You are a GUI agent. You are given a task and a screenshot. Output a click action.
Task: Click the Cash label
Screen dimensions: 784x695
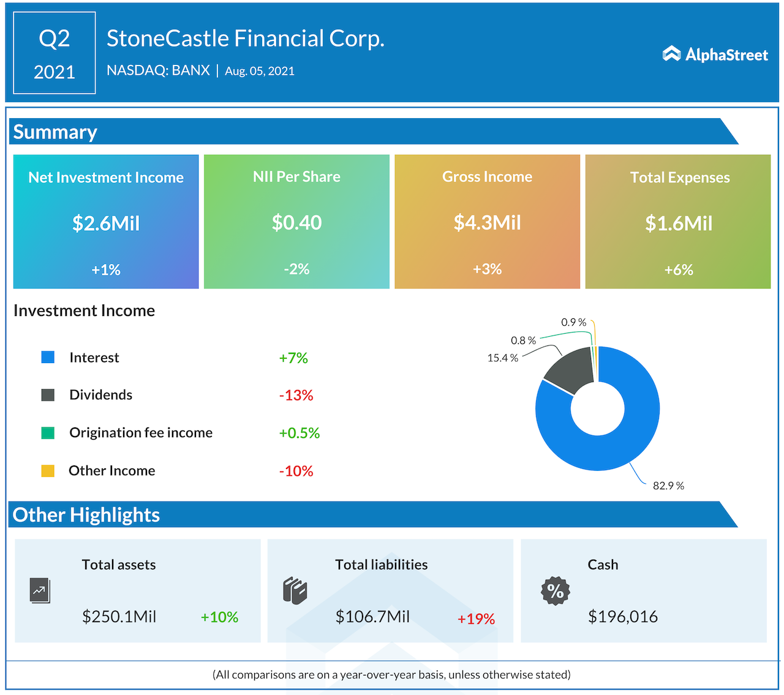603,565
